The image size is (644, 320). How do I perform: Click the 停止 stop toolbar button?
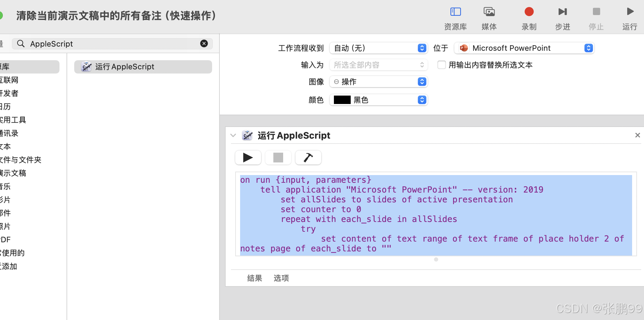tap(596, 19)
